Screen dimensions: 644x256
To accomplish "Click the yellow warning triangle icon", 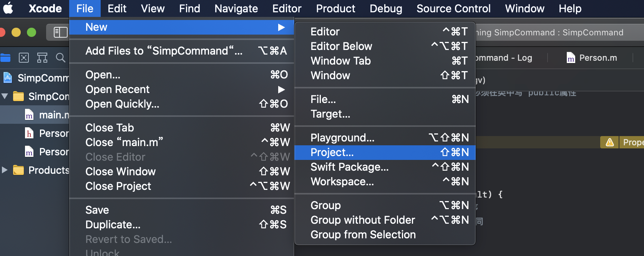I will point(609,143).
